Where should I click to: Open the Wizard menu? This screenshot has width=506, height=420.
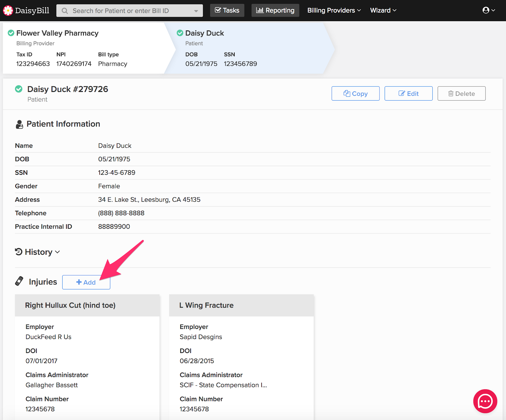coord(383,10)
